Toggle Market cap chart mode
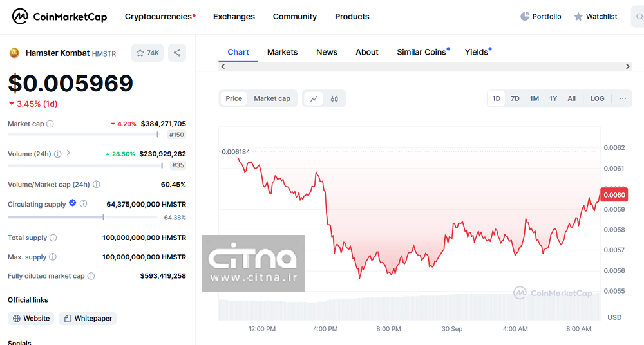Screen dimensions: 644x345 (272, 98)
